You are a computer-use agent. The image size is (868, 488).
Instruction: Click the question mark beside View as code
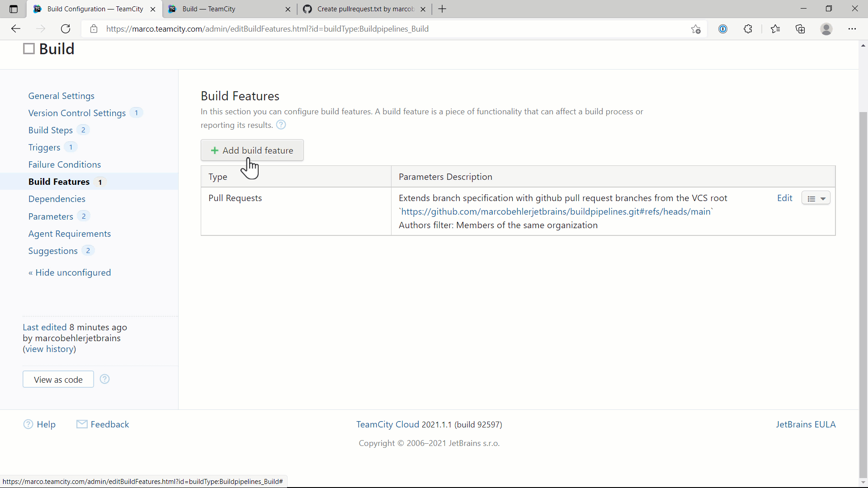coord(104,379)
